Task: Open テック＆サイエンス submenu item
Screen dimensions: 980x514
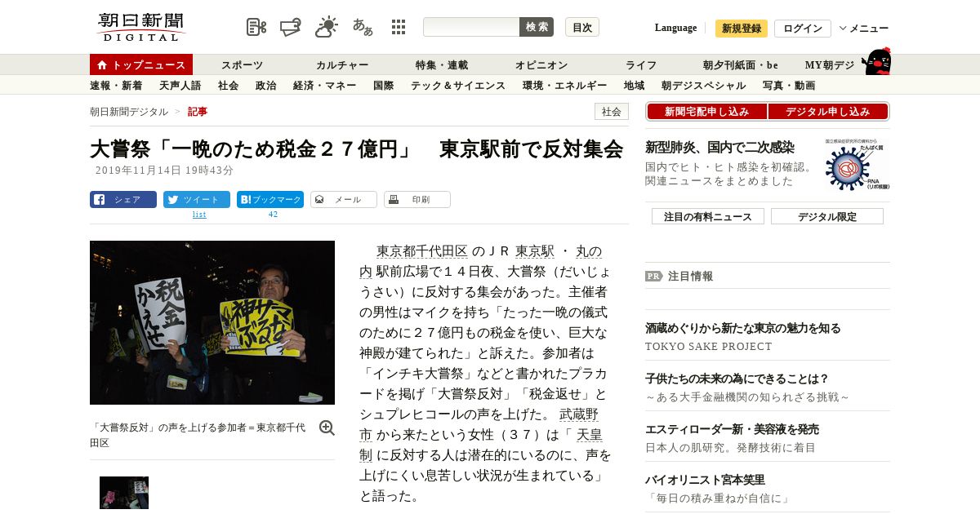Action: tap(458, 85)
